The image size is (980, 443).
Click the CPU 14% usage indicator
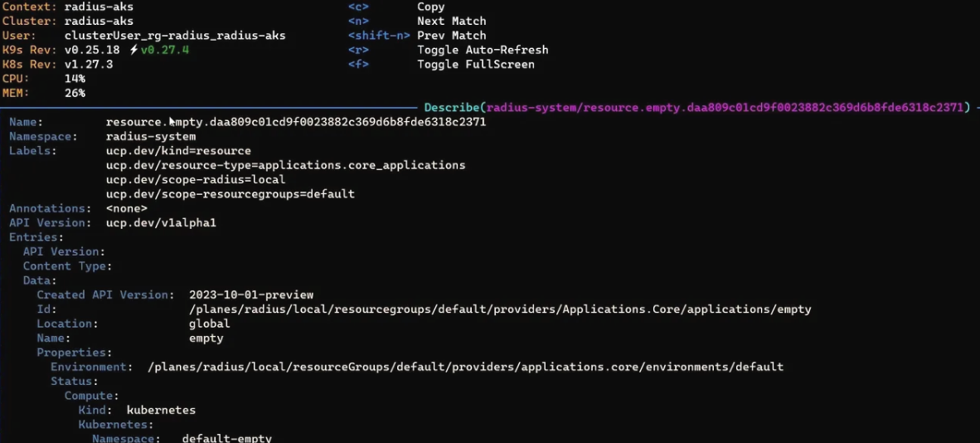(x=75, y=79)
